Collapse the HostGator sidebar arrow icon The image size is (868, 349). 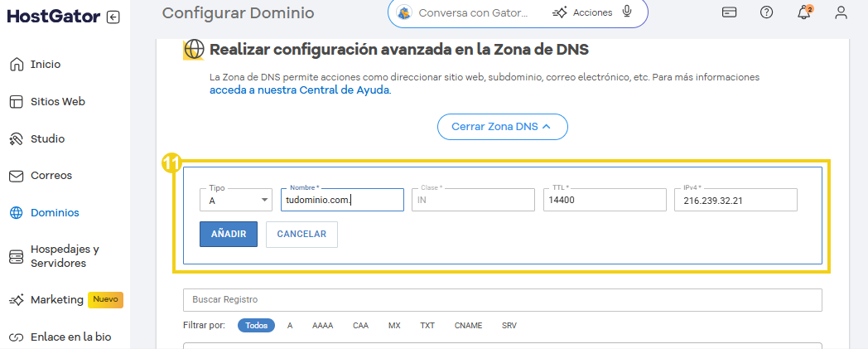113,17
